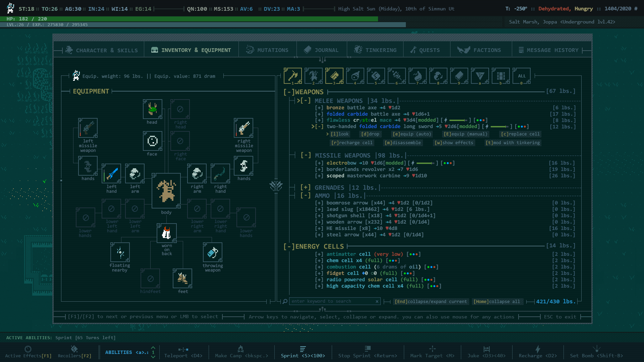Click the feet slot boots icon

pos(182,278)
